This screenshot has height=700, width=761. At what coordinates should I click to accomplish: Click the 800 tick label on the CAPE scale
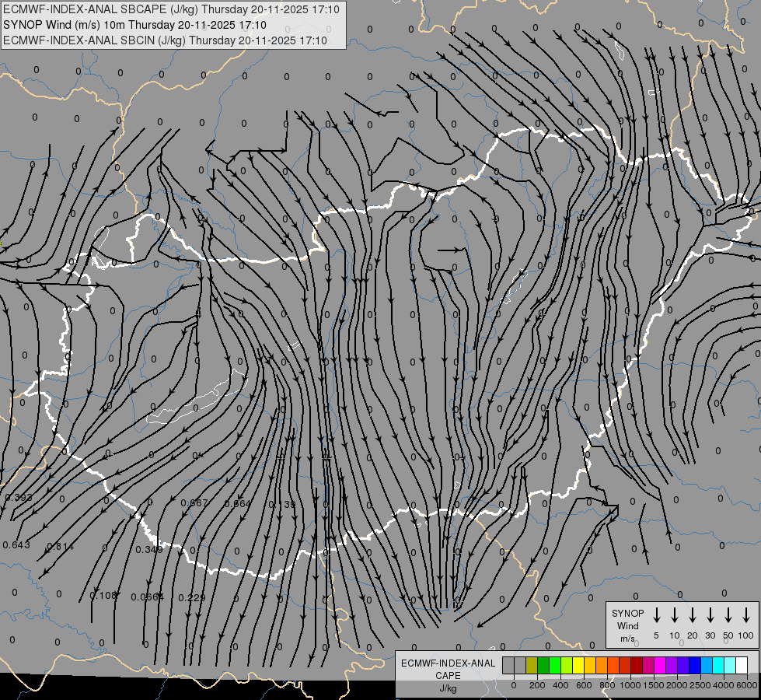pyautogui.click(x=607, y=685)
